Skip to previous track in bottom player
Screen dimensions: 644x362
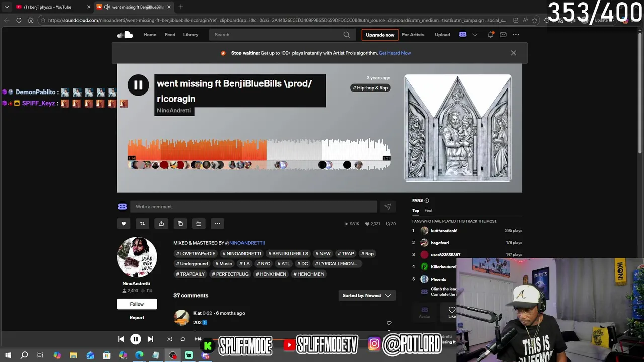(121, 339)
